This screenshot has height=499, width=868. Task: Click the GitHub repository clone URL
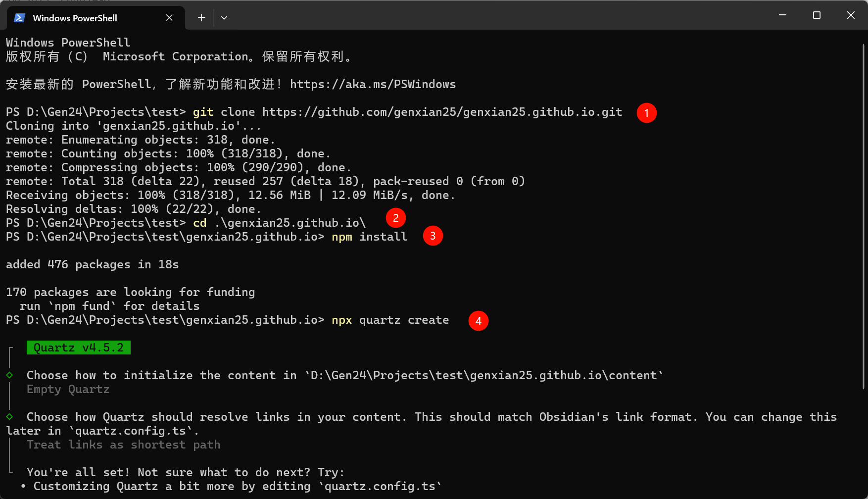[x=442, y=112]
